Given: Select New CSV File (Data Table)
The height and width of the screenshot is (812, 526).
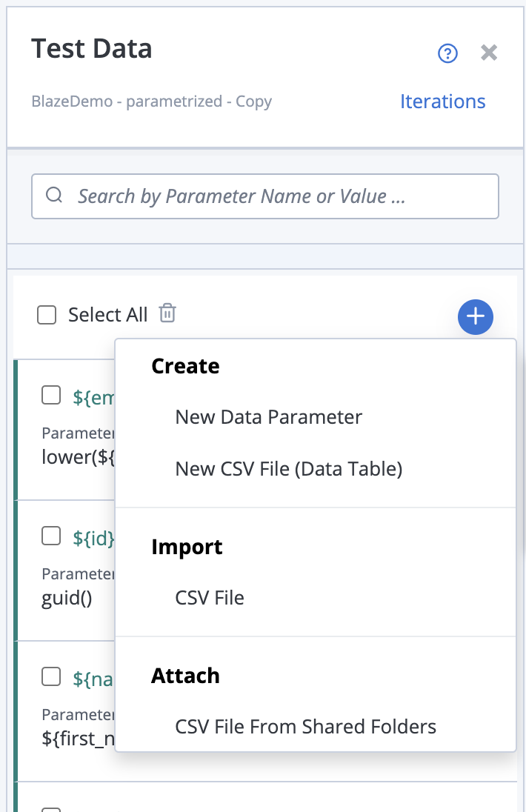Looking at the screenshot, I should point(288,469).
